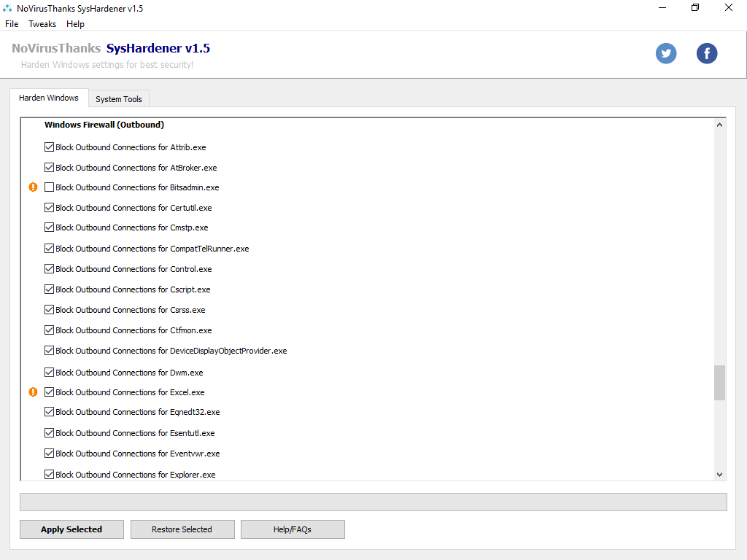Uncheck Block Outbound Connections for Attrib.exe
747x560 pixels.
49,147
